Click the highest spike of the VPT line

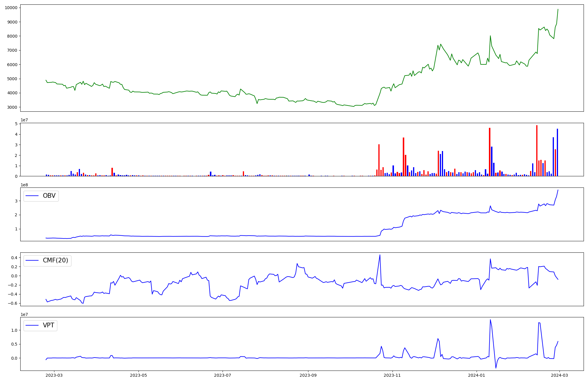(x=490, y=320)
